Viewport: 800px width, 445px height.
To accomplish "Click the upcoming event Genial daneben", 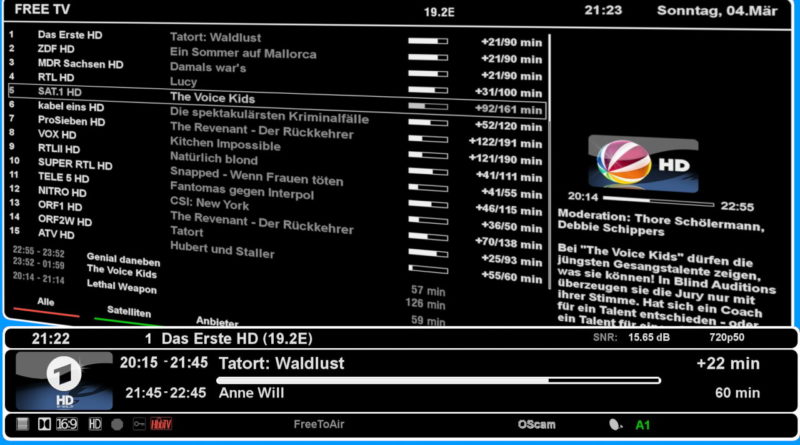I will 123,260.
